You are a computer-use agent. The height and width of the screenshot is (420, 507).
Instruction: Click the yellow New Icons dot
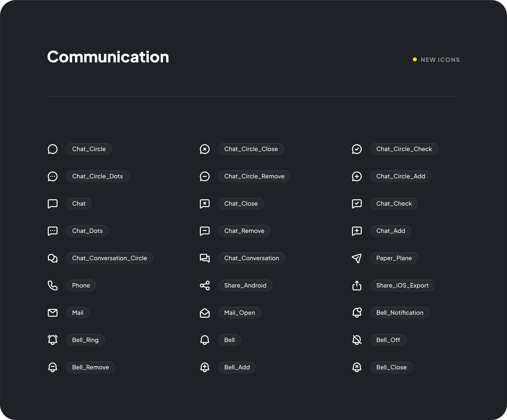click(x=415, y=60)
